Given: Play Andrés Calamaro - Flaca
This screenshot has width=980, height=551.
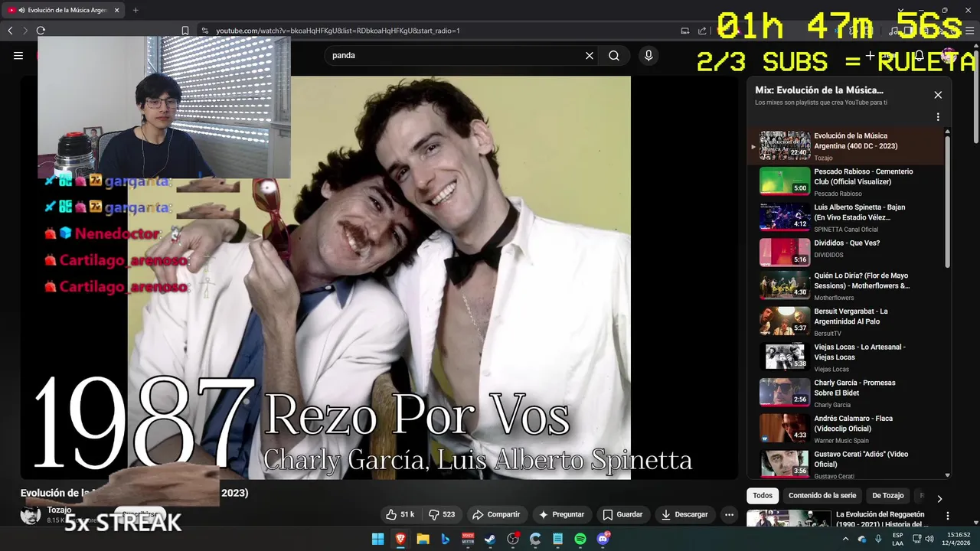Looking at the screenshot, I should [846, 429].
